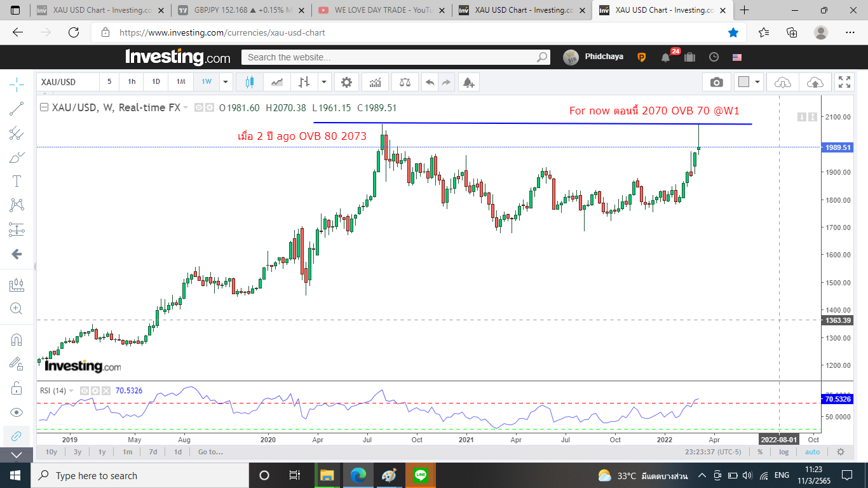Toggle RSI indicator visibility eye
This screenshot has width=868, height=488.
coord(84,391)
